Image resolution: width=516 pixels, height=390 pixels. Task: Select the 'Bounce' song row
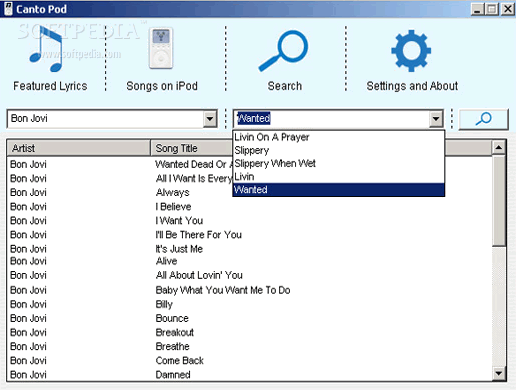pos(249,318)
